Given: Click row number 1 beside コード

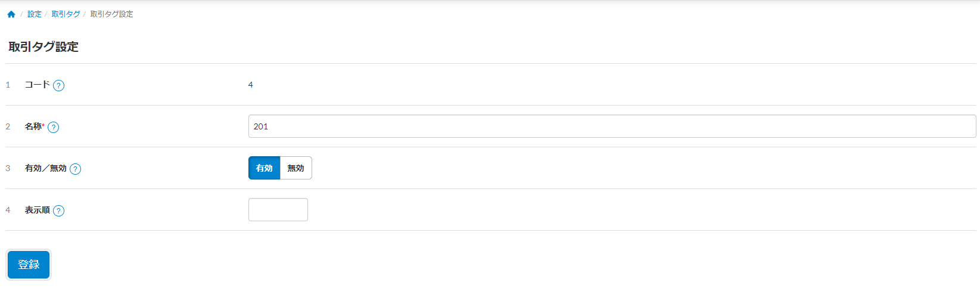Looking at the screenshot, I should click(x=8, y=85).
